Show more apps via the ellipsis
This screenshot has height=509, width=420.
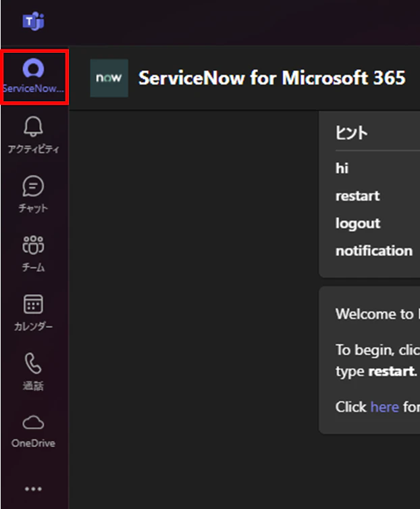click(x=33, y=489)
